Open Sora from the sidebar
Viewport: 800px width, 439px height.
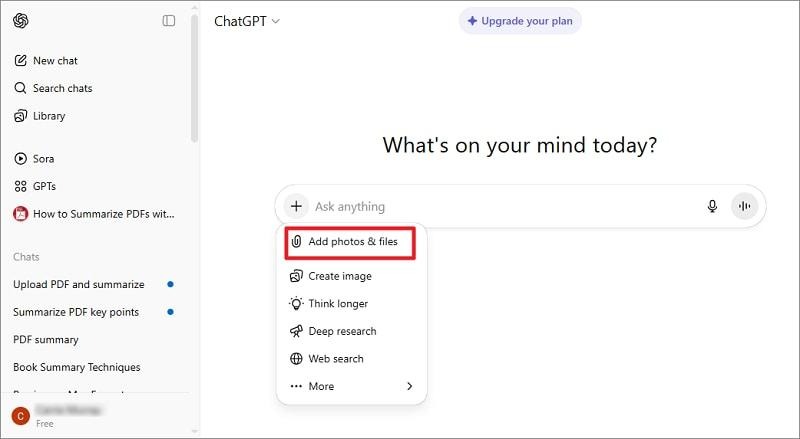43,159
